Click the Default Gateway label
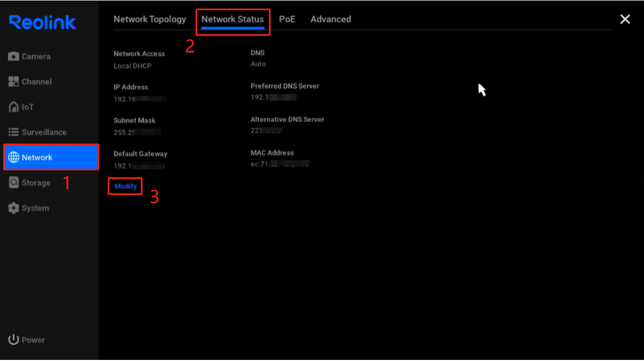Viewport: 644px width, 361px height. pos(140,154)
